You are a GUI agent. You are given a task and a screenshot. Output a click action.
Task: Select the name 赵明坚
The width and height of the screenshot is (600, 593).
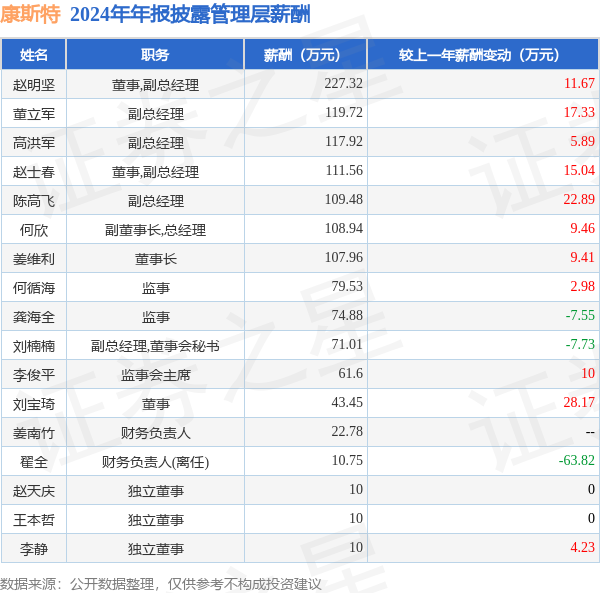pos(34,85)
